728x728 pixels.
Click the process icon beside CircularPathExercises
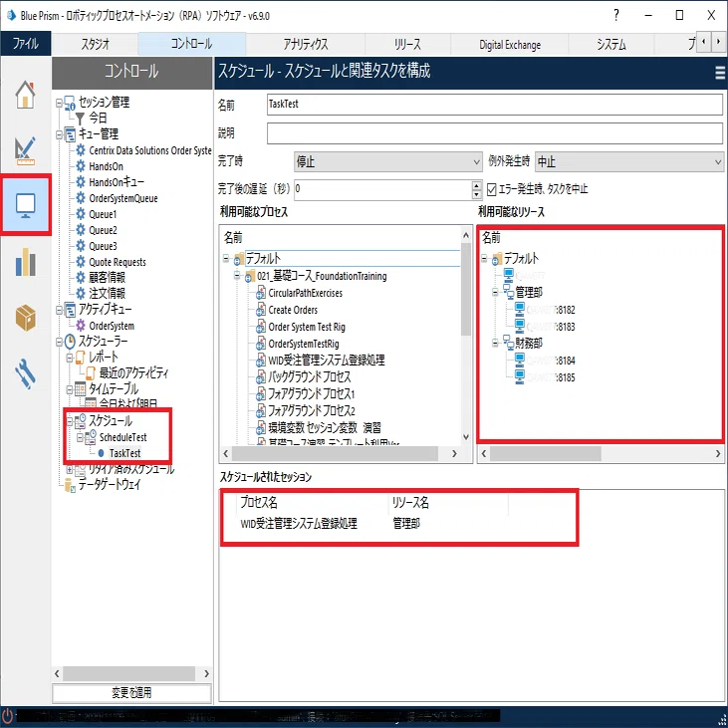click(261, 293)
